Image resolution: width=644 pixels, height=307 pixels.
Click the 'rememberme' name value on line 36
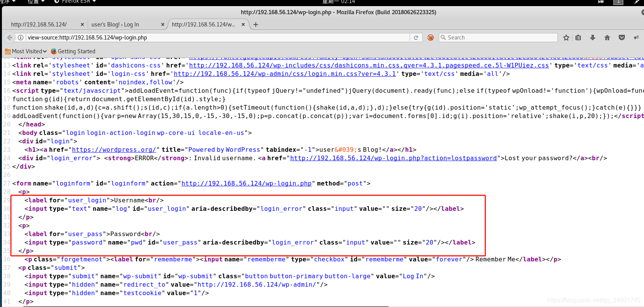click(266, 259)
